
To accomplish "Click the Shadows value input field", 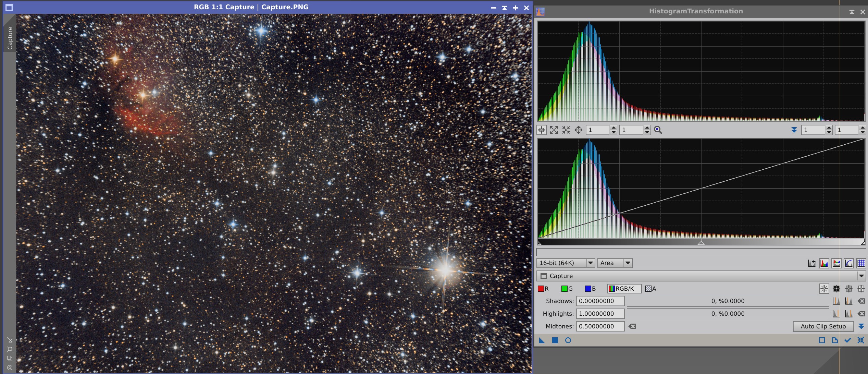I will click(x=600, y=301).
